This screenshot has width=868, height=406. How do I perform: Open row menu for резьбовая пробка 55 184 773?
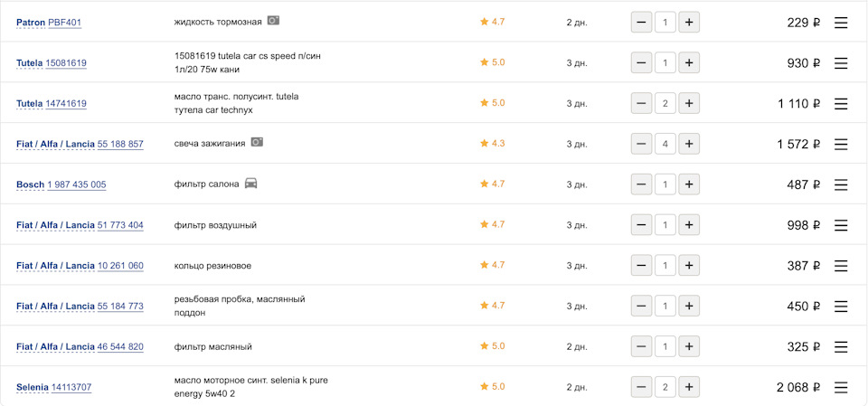[x=841, y=307]
